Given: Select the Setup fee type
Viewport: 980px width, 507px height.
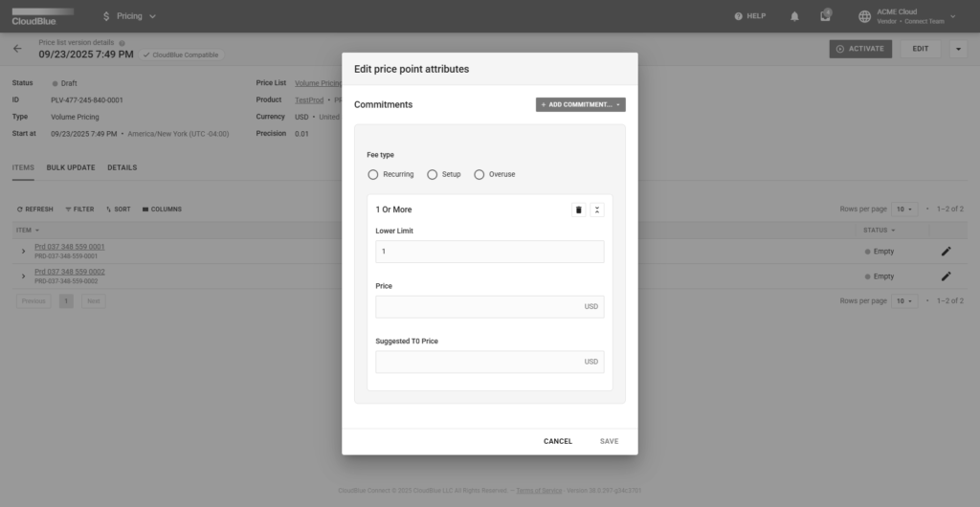Looking at the screenshot, I should pos(433,174).
